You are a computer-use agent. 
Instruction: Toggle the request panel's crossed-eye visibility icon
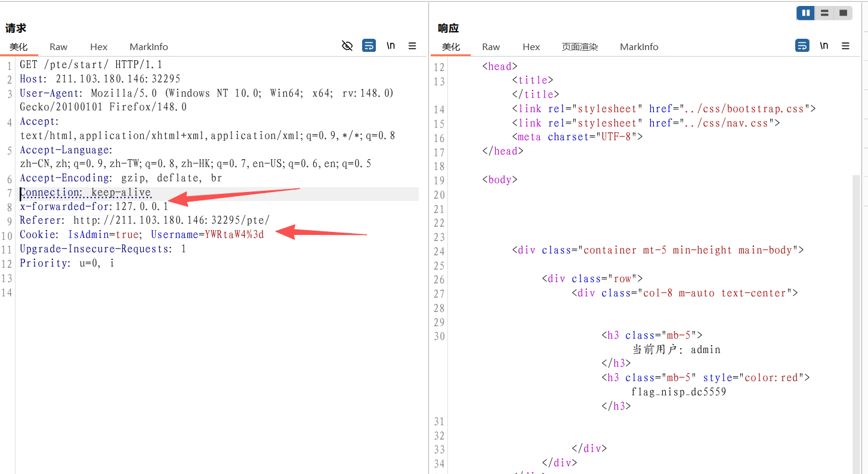click(347, 46)
